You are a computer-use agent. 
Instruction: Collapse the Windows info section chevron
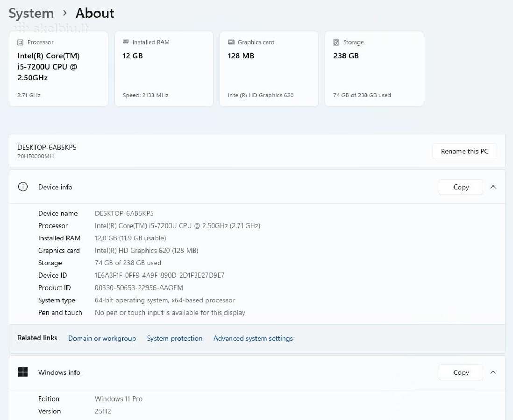tap(493, 372)
